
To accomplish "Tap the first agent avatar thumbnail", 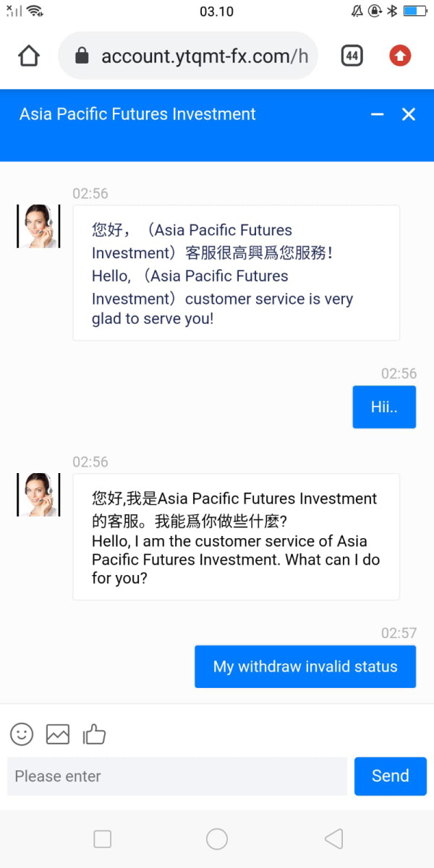I will point(38,226).
